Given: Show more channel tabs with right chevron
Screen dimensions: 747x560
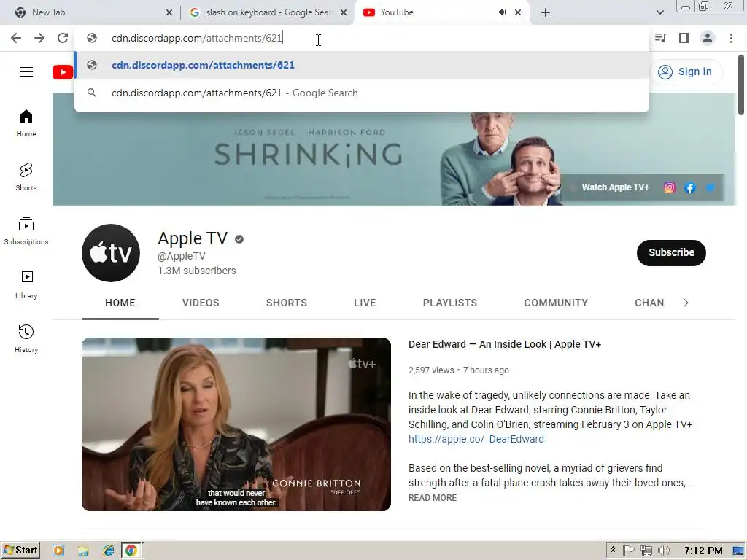Looking at the screenshot, I should (686, 303).
